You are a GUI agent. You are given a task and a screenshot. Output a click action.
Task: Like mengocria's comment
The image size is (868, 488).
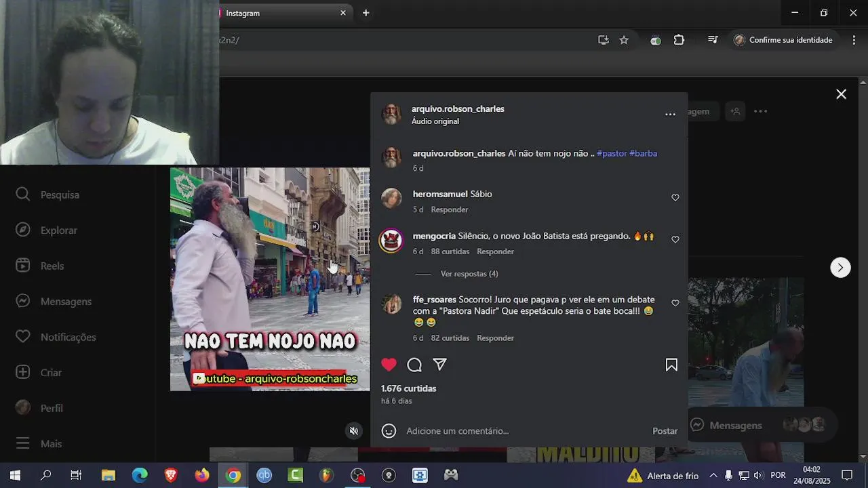click(675, 240)
